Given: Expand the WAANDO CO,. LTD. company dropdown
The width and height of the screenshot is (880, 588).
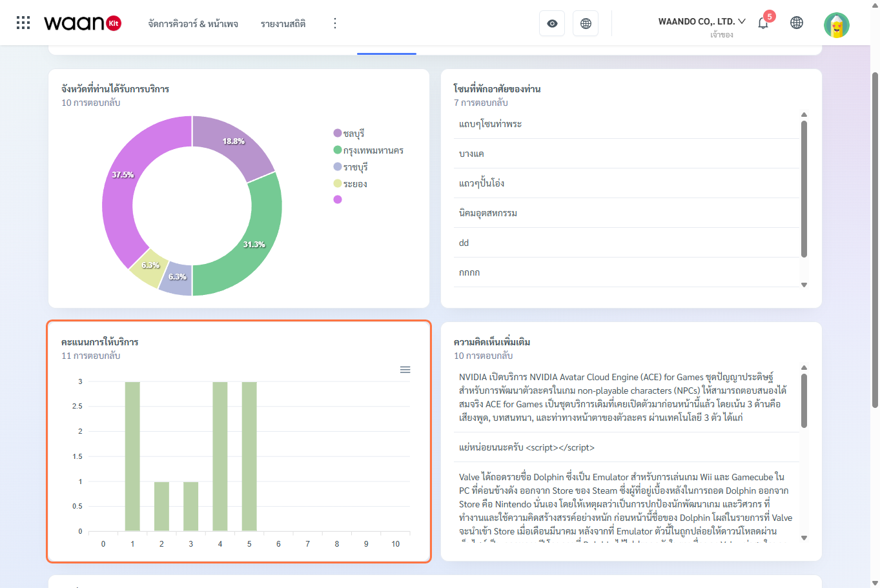Looking at the screenshot, I should (x=702, y=21).
